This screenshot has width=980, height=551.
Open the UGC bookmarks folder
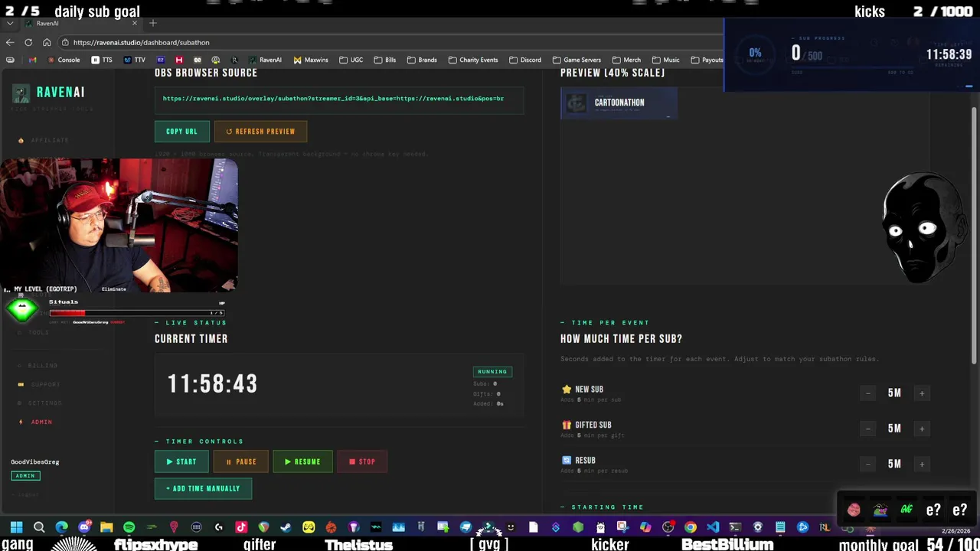click(351, 60)
